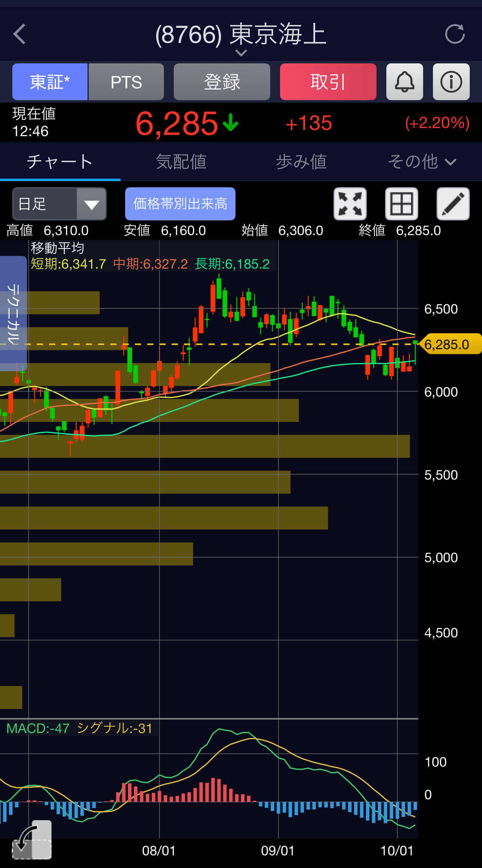Open the 日足 timeframe dropdown
Image resolution: width=482 pixels, height=868 pixels.
tap(60, 204)
